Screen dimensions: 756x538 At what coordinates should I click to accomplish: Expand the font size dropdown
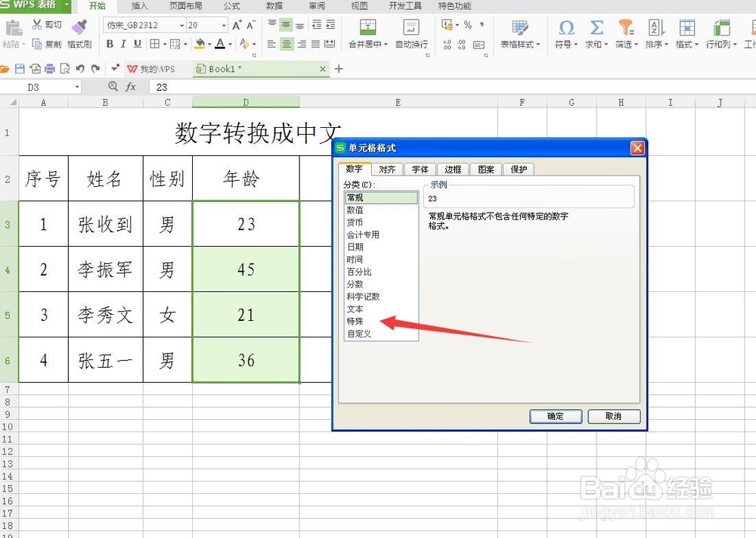tap(225, 24)
